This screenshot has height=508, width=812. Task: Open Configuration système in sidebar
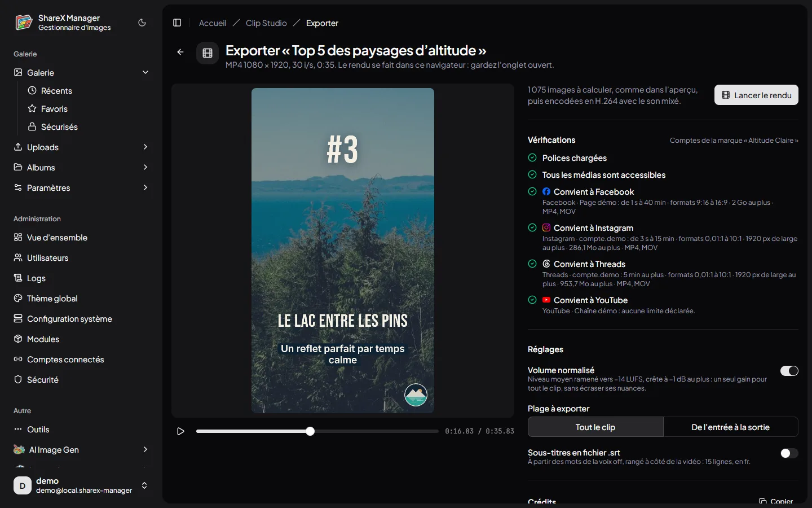tap(81, 319)
